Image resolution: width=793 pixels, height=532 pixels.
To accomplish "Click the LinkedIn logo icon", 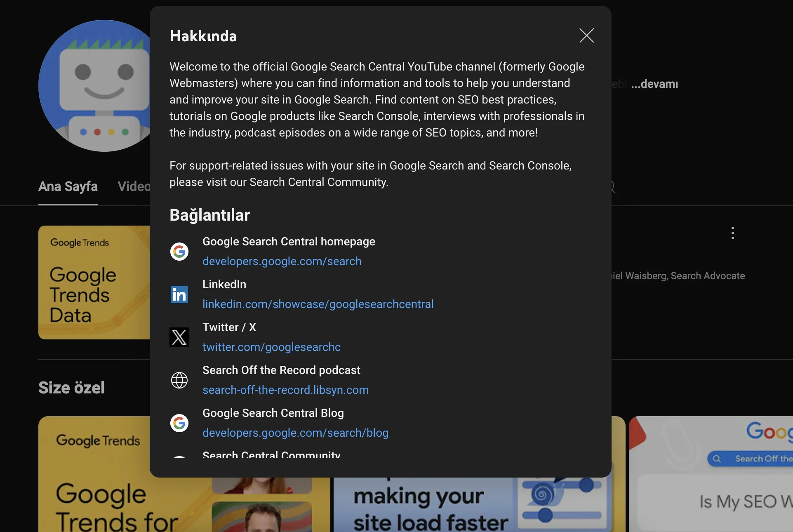I will tap(179, 294).
